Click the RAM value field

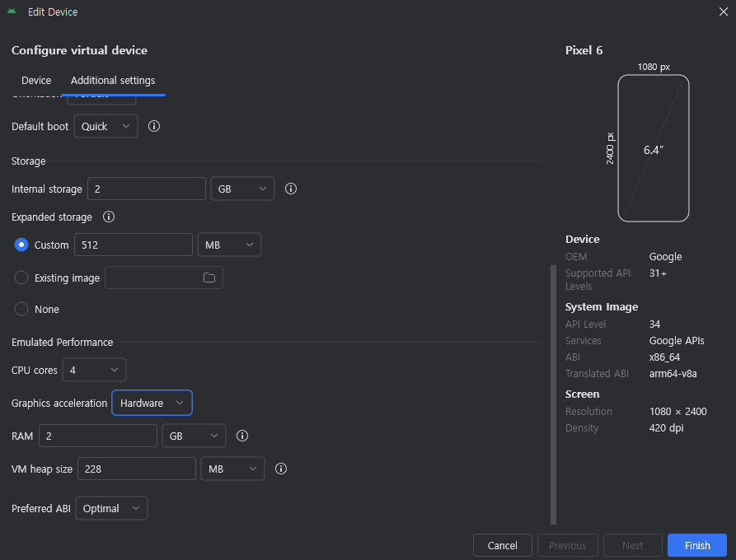pyautogui.click(x=97, y=436)
